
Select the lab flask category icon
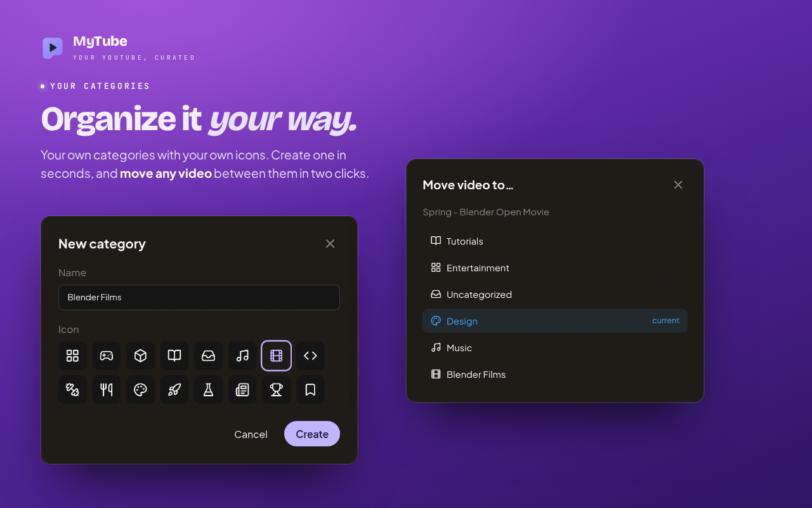pyautogui.click(x=208, y=390)
